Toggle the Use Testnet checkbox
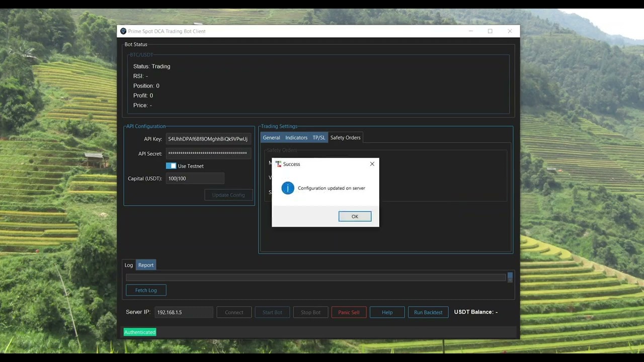Image resolution: width=644 pixels, height=362 pixels. click(171, 166)
